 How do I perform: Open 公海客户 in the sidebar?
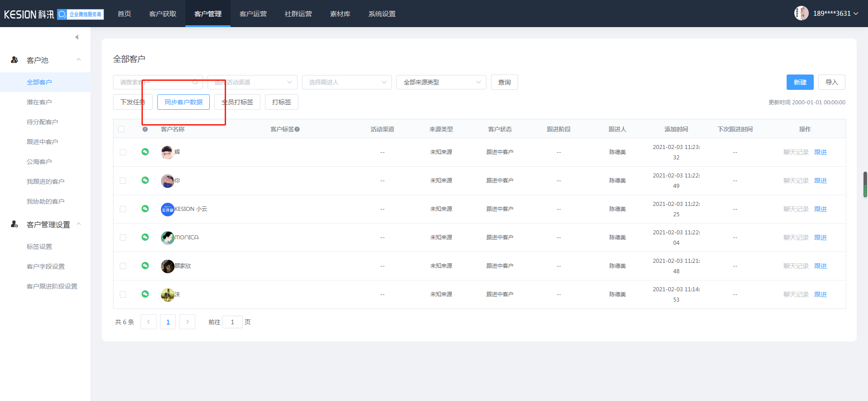(x=39, y=162)
